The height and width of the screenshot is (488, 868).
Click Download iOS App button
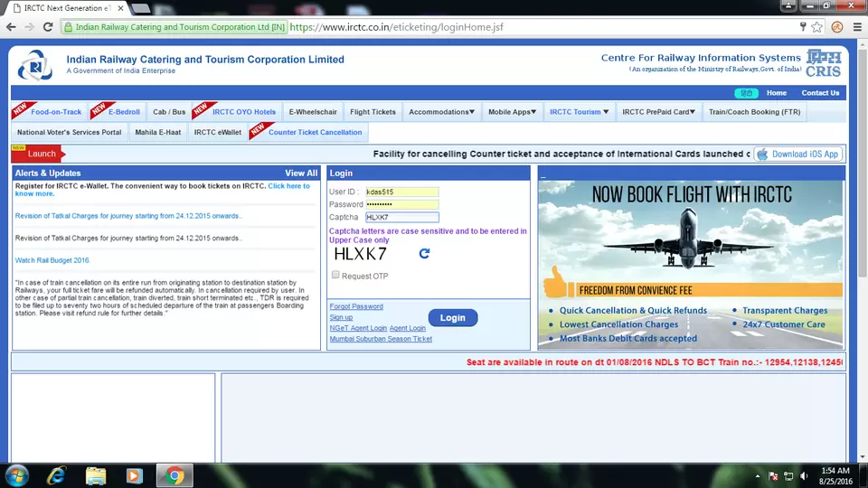pyautogui.click(x=797, y=154)
